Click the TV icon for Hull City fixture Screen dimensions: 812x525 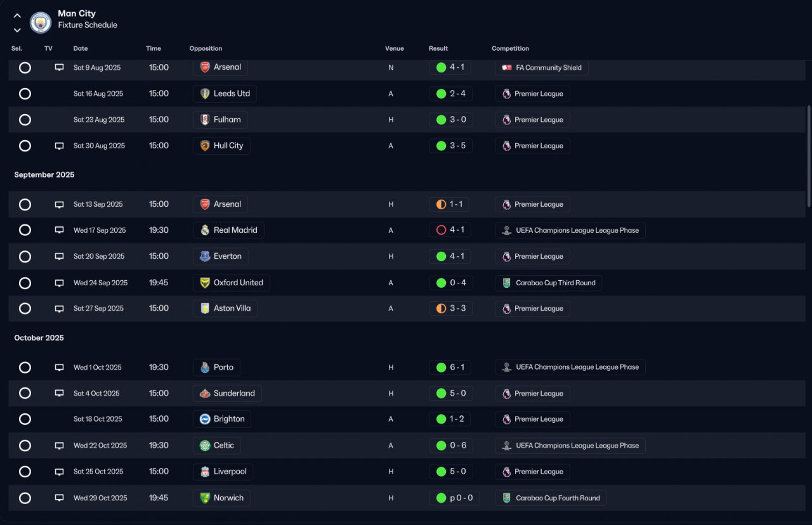coord(60,146)
